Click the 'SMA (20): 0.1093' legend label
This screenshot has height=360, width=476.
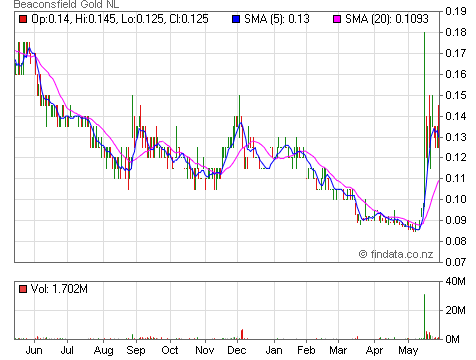pyautogui.click(x=387, y=19)
